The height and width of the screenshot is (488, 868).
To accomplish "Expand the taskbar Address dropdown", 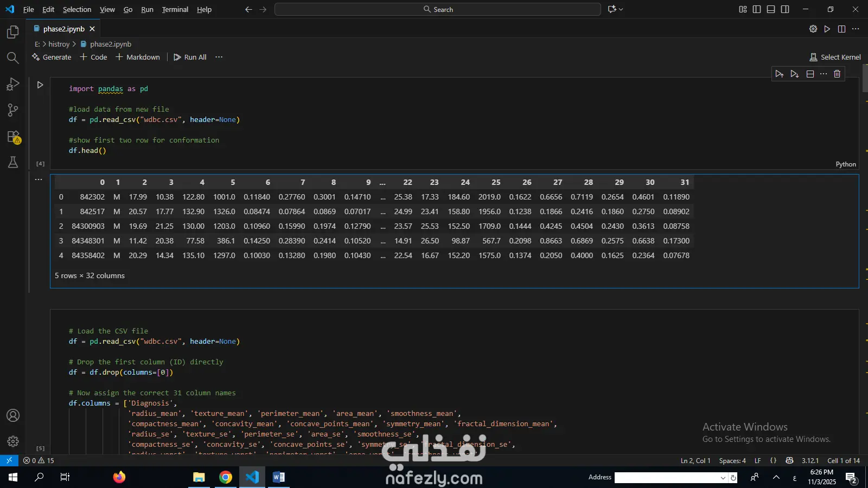I will (x=723, y=478).
